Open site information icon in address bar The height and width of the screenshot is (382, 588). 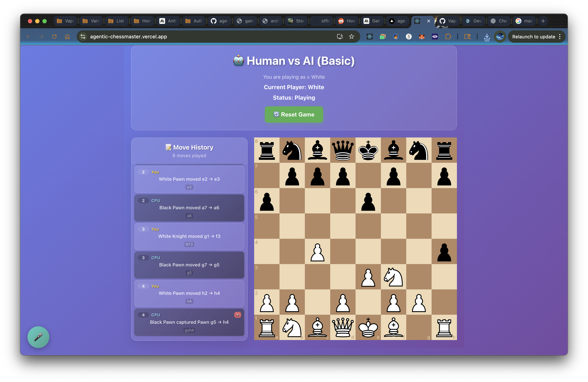pyautogui.click(x=83, y=37)
